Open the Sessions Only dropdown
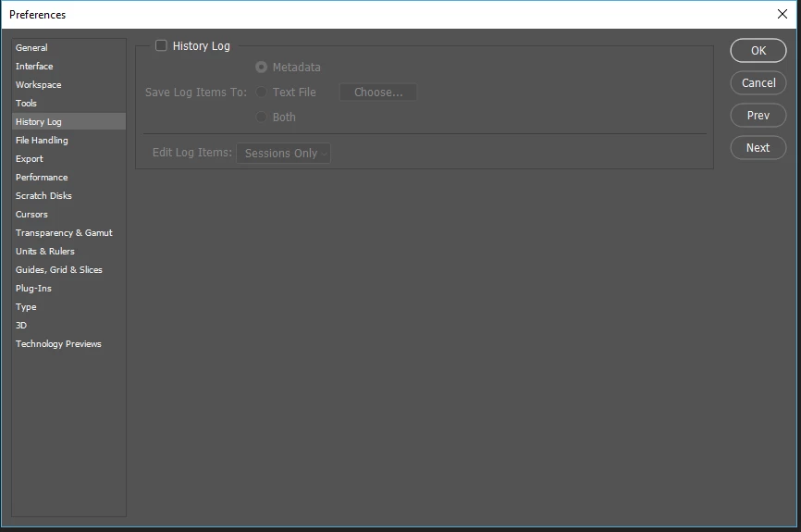 click(x=284, y=153)
